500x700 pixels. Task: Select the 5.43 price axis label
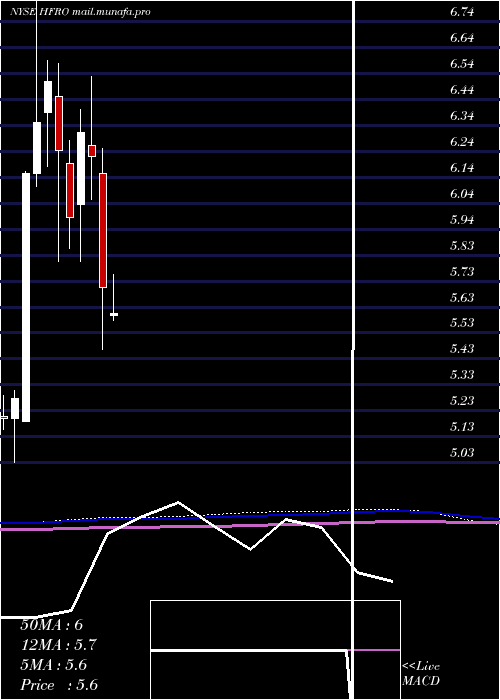point(462,348)
